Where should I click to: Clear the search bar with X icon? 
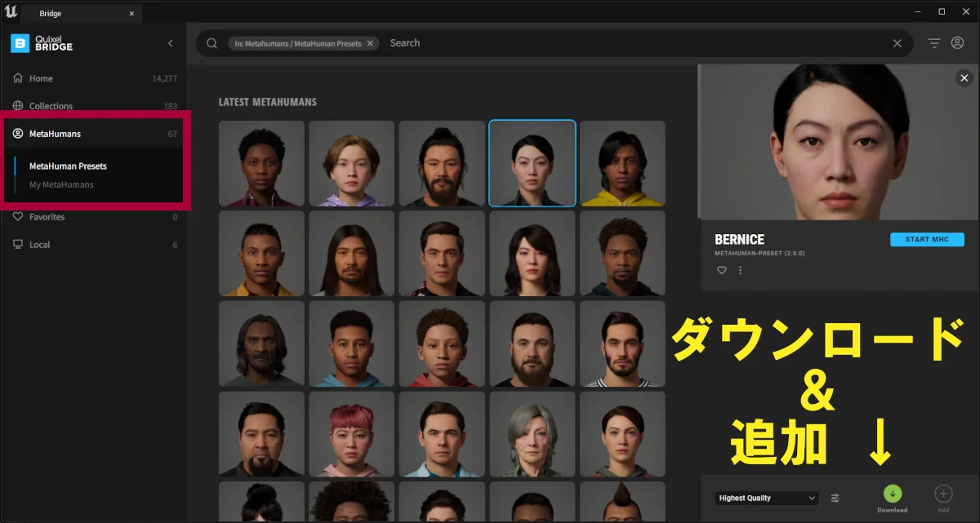898,43
